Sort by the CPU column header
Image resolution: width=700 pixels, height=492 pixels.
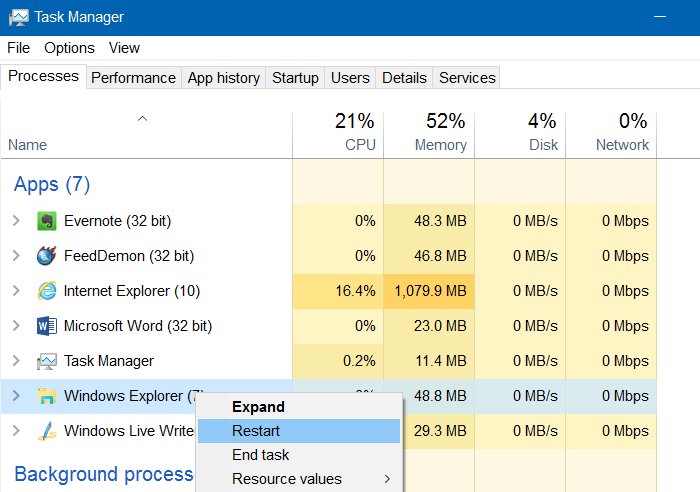338,135
